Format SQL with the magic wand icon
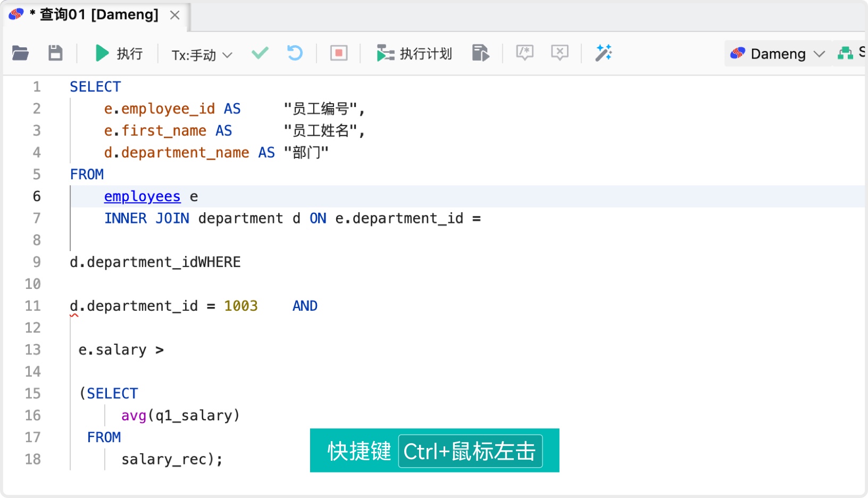 click(x=604, y=53)
